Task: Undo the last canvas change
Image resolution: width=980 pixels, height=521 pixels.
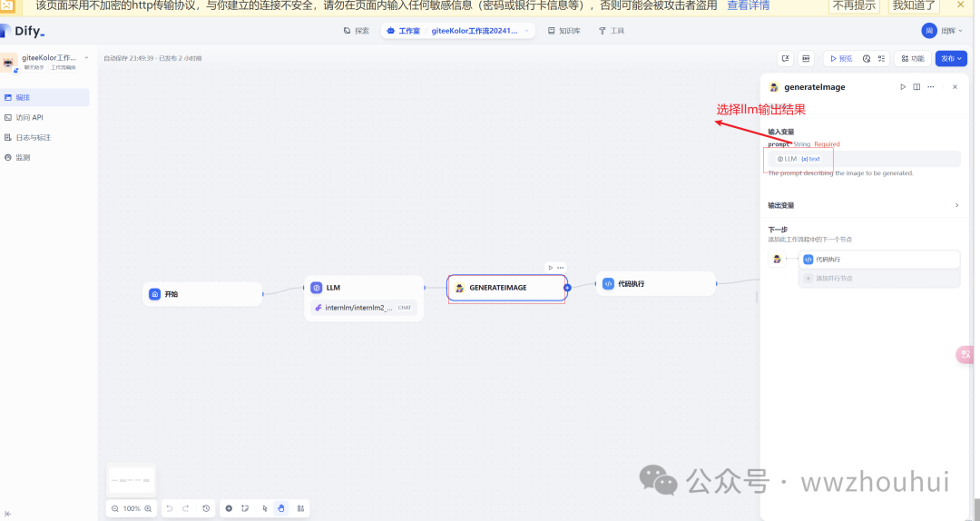Action: point(170,508)
